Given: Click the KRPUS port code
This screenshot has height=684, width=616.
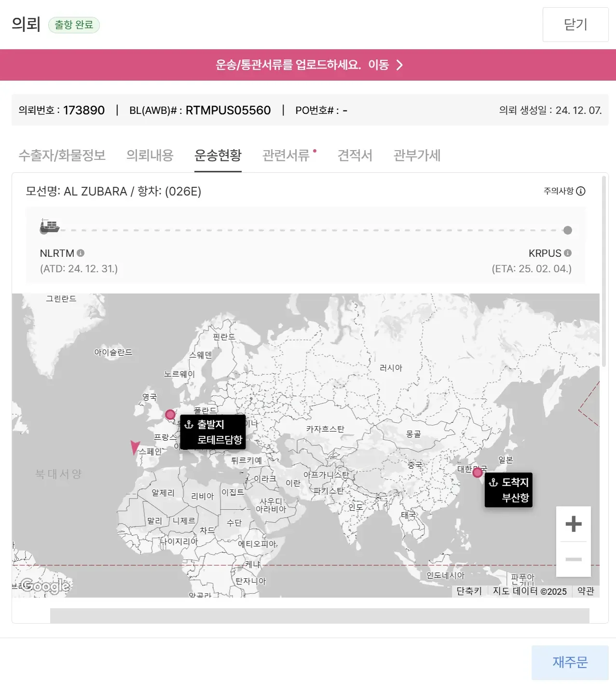Looking at the screenshot, I should (545, 253).
